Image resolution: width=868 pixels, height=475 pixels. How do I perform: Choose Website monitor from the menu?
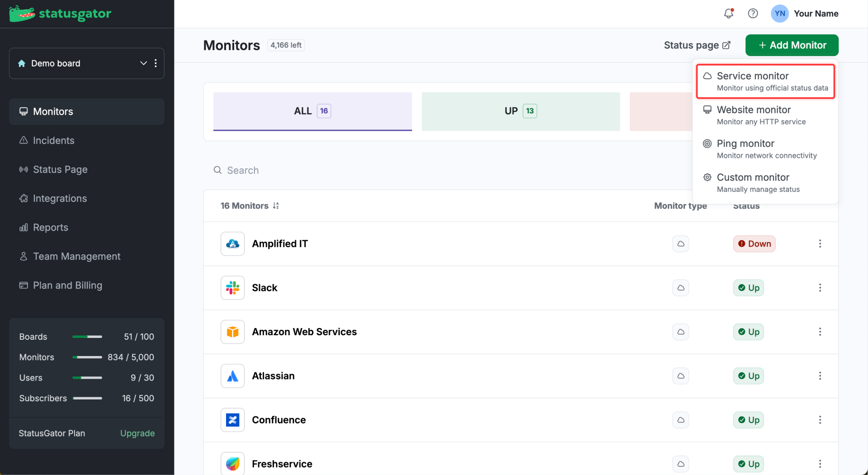(765, 115)
